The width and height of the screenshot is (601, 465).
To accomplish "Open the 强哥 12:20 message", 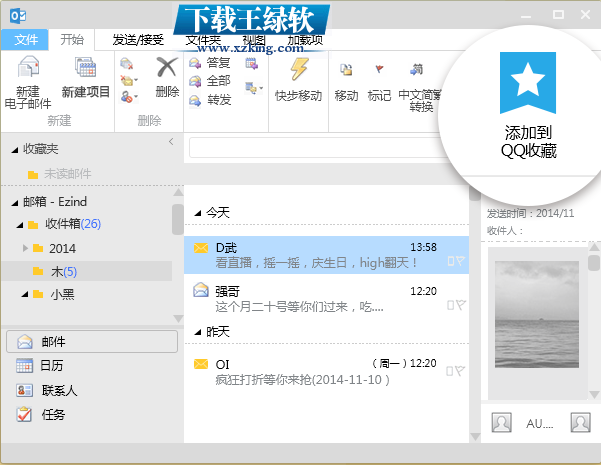I will [x=326, y=299].
